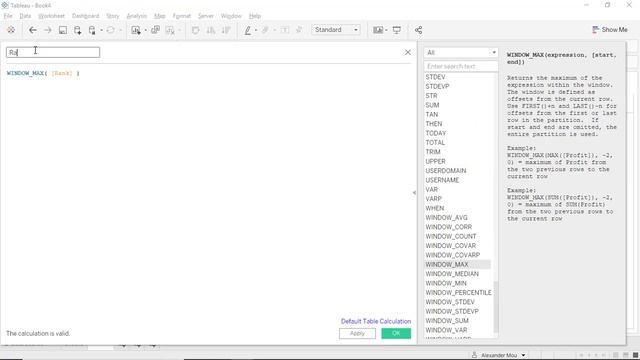Expand the New Worksheet dropdown arrow
640x360 pixels.
(145, 30)
